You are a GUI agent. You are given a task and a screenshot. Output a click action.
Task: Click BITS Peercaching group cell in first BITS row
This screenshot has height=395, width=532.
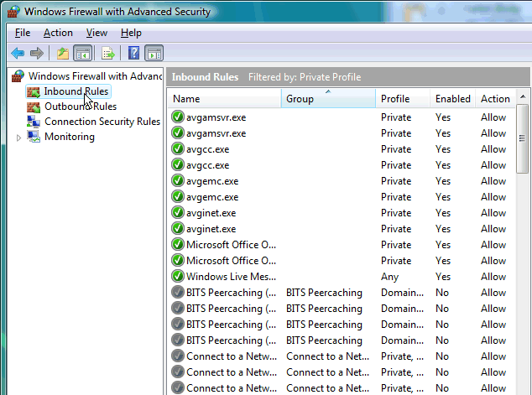(x=324, y=293)
